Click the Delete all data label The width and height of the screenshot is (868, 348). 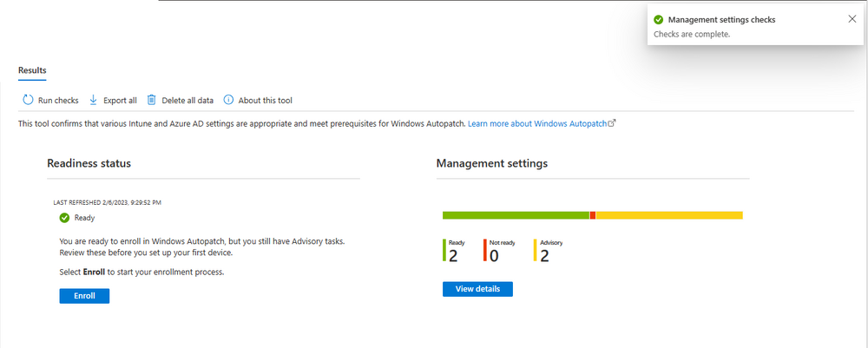pyautogui.click(x=187, y=101)
